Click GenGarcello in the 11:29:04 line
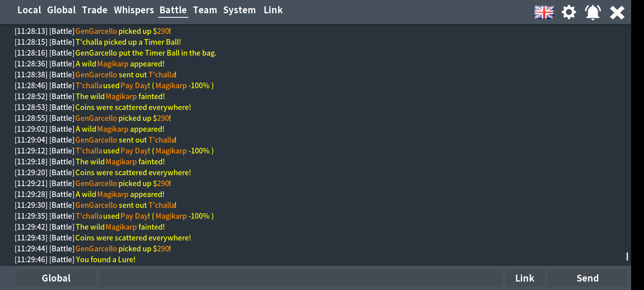 click(x=96, y=140)
